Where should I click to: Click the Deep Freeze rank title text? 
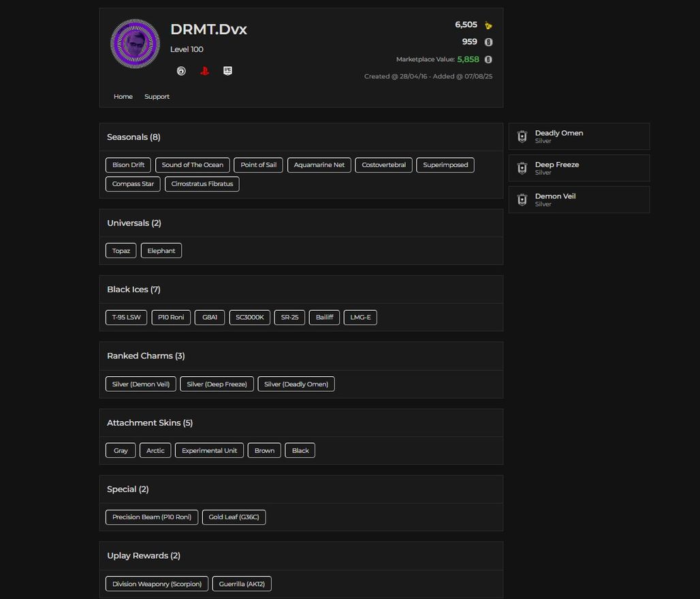pyautogui.click(x=557, y=165)
